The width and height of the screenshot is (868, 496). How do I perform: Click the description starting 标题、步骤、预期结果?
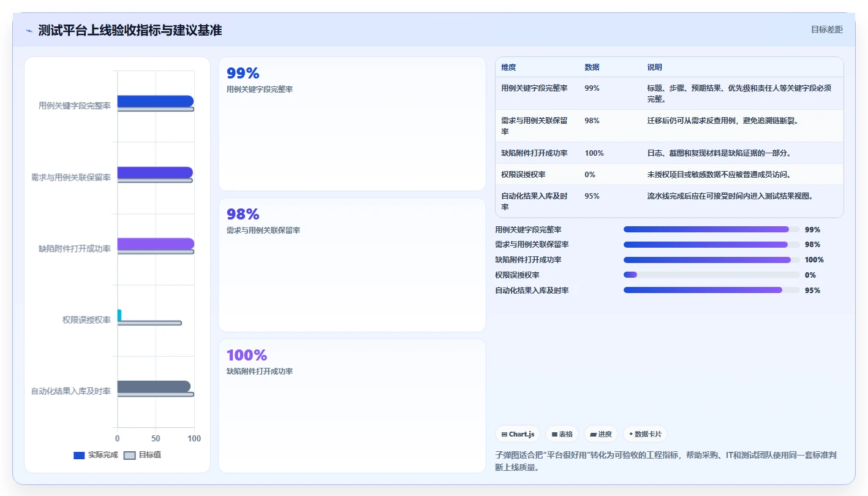[x=739, y=93]
